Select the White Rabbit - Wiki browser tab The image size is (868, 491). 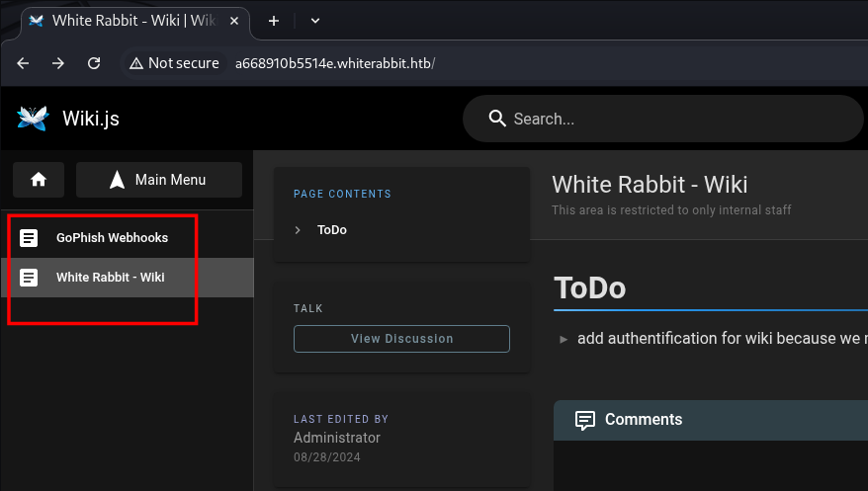129,21
